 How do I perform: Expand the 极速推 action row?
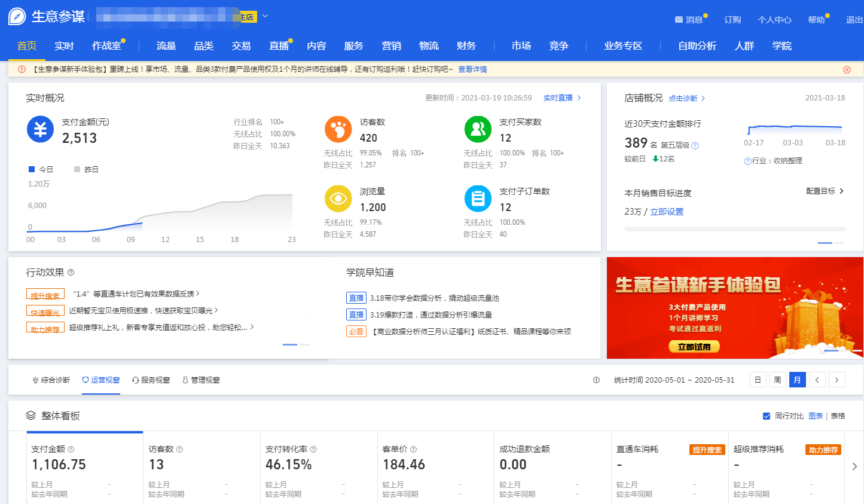tap(144, 311)
